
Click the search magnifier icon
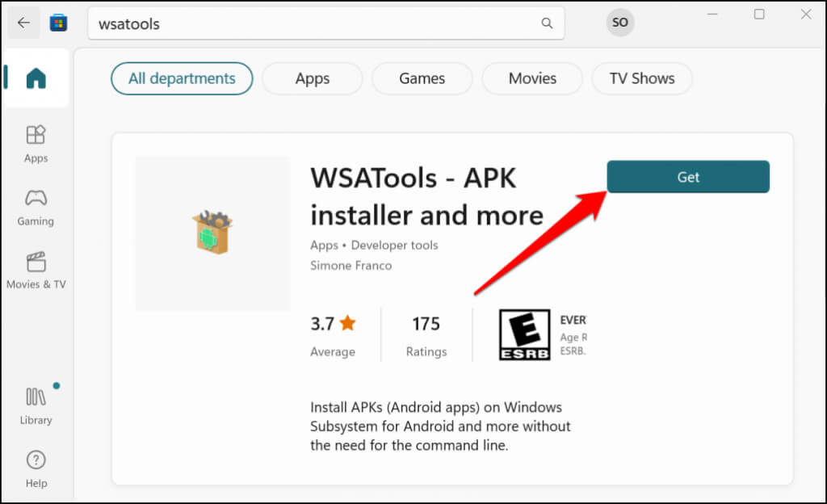[x=547, y=23]
